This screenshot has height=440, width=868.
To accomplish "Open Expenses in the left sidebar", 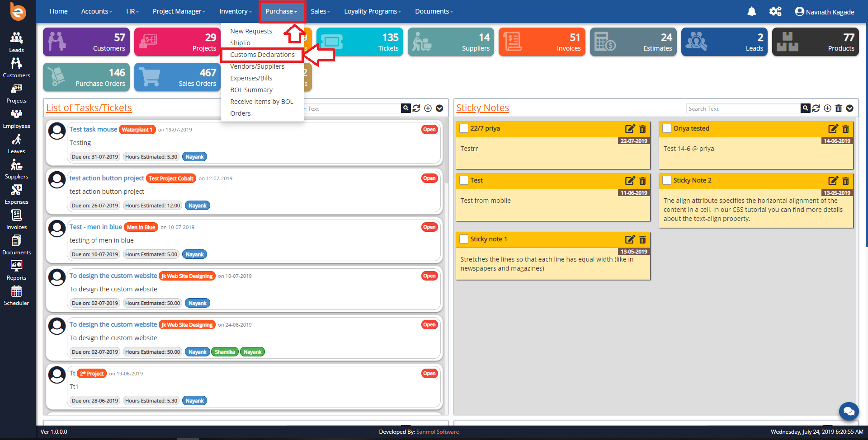I will [16, 194].
